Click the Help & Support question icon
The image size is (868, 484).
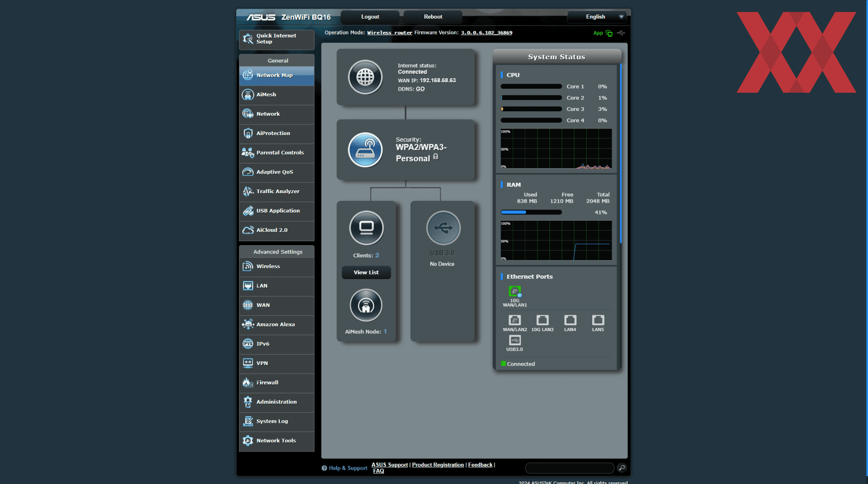coord(324,468)
